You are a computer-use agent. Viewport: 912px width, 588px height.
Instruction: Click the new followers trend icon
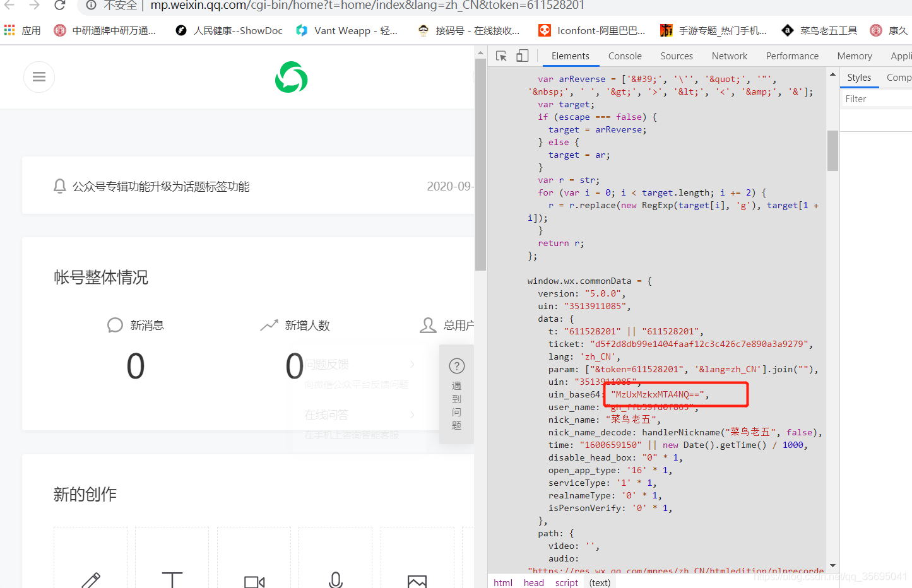[269, 325]
